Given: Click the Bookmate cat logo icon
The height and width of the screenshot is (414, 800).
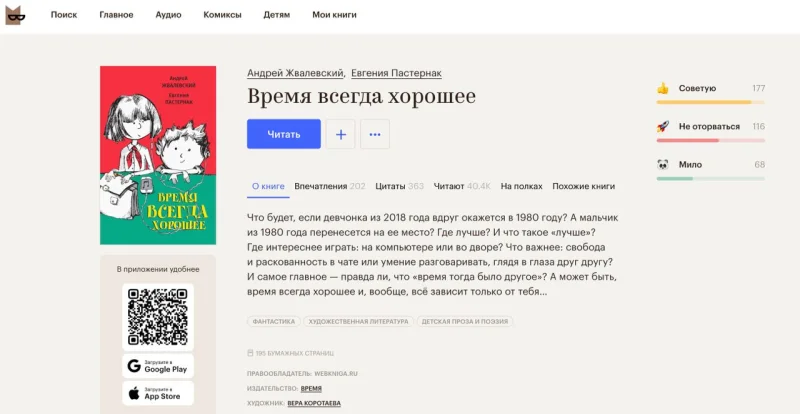Looking at the screenshot, I should point(15,15).
